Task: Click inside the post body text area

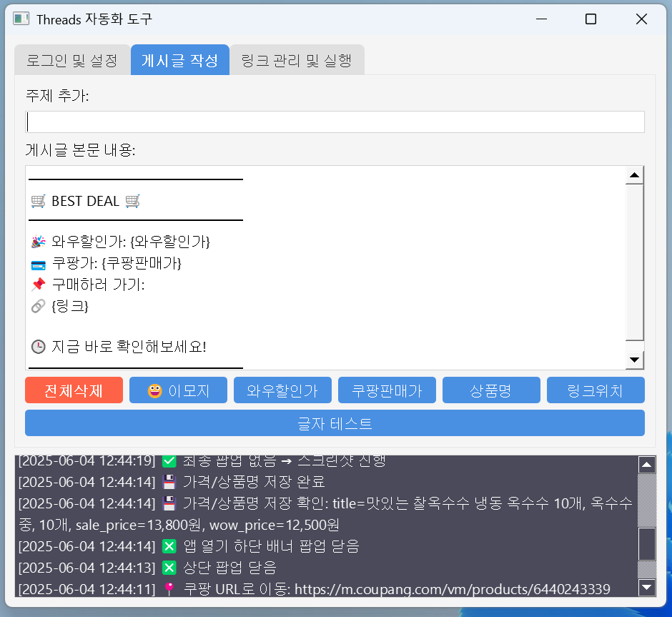Action: pos(322,265)
